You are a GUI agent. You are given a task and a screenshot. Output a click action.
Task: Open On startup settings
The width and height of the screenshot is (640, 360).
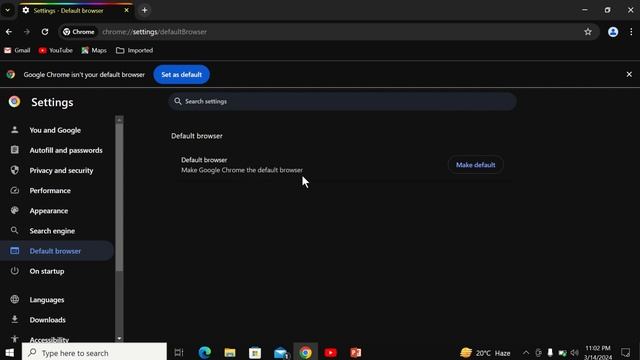[x=57, y=271]
